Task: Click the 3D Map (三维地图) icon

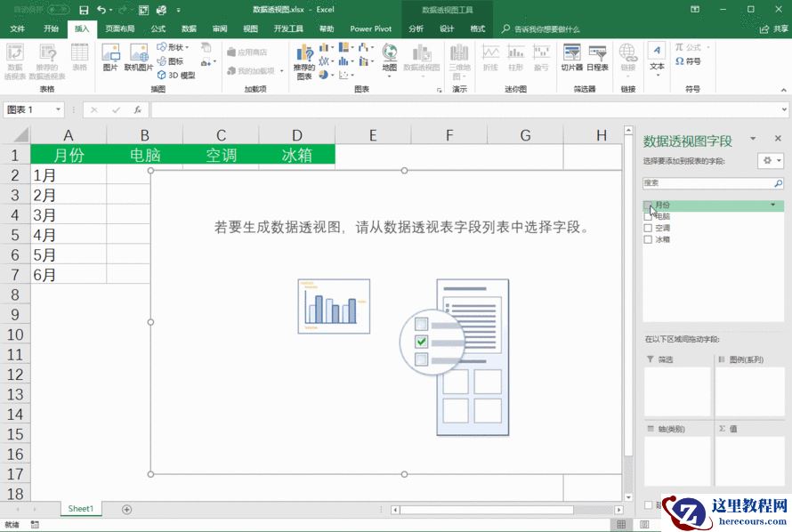Action: tap(459, 61)
